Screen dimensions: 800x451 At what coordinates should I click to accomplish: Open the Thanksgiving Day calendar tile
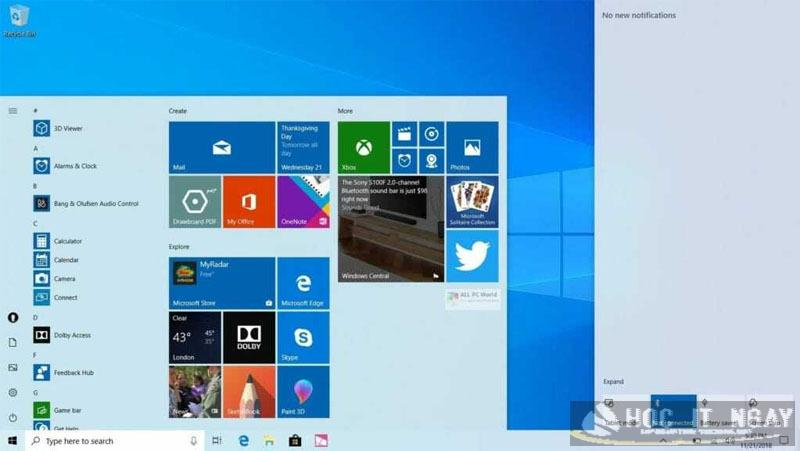(x=304, y=147)
